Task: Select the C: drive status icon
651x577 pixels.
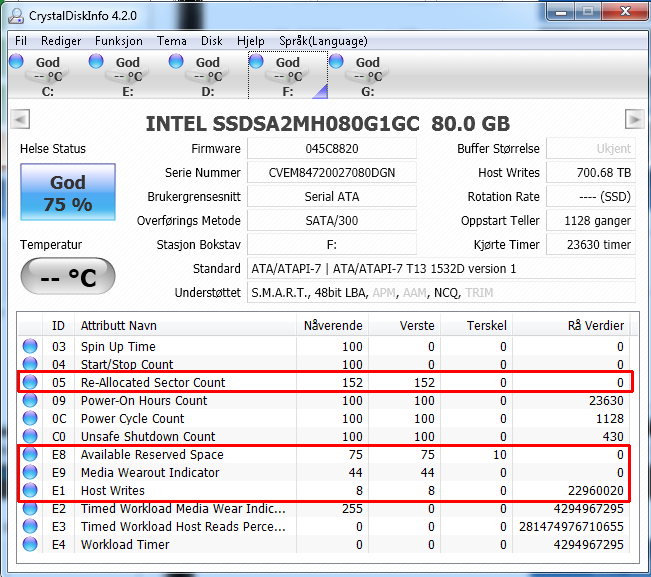Action: point(16,61)
